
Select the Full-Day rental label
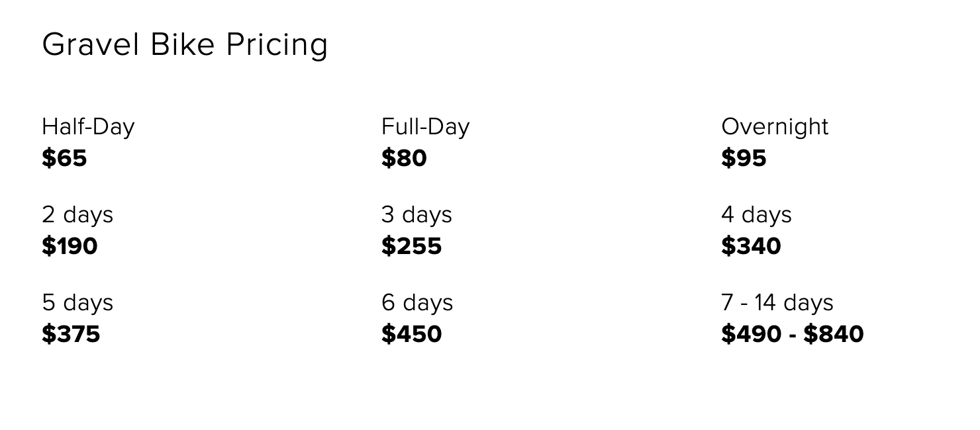coord(425,126)
